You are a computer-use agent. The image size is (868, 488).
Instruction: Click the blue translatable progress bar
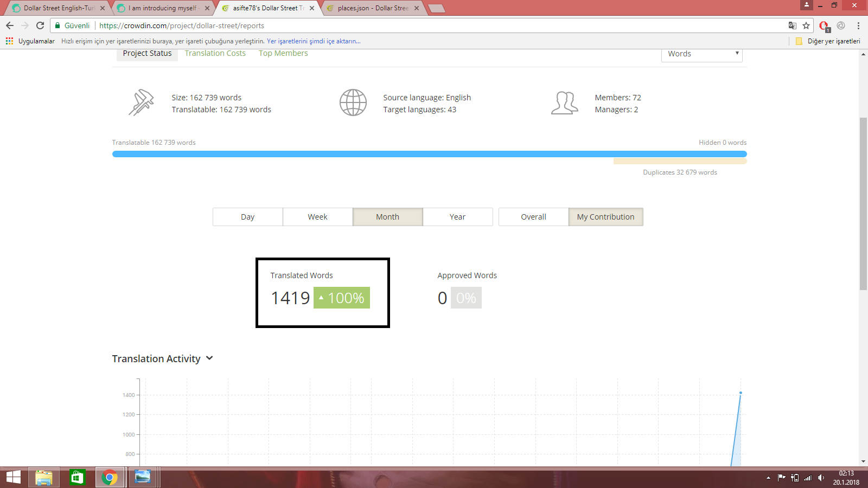(x=429, y=154)
